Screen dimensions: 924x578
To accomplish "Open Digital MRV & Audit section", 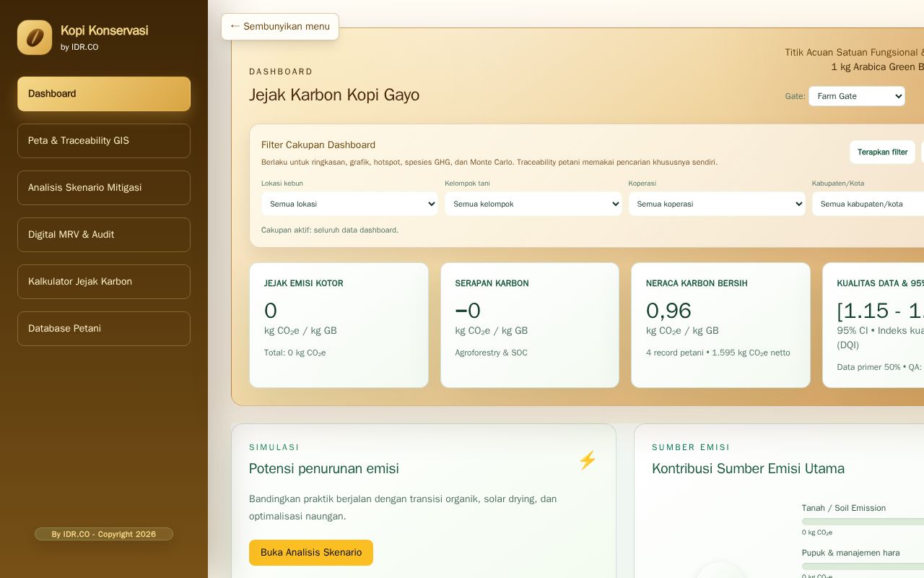I will [104, 235].
